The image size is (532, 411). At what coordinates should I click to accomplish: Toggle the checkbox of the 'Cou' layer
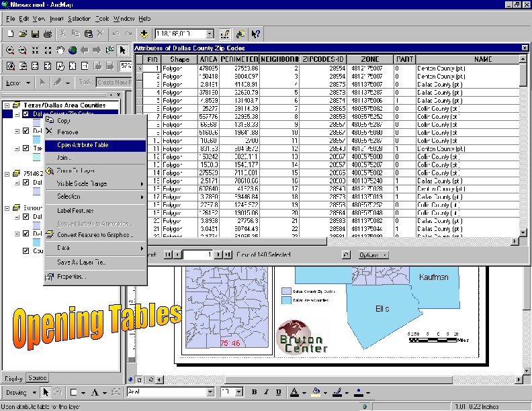coord(26,251)
